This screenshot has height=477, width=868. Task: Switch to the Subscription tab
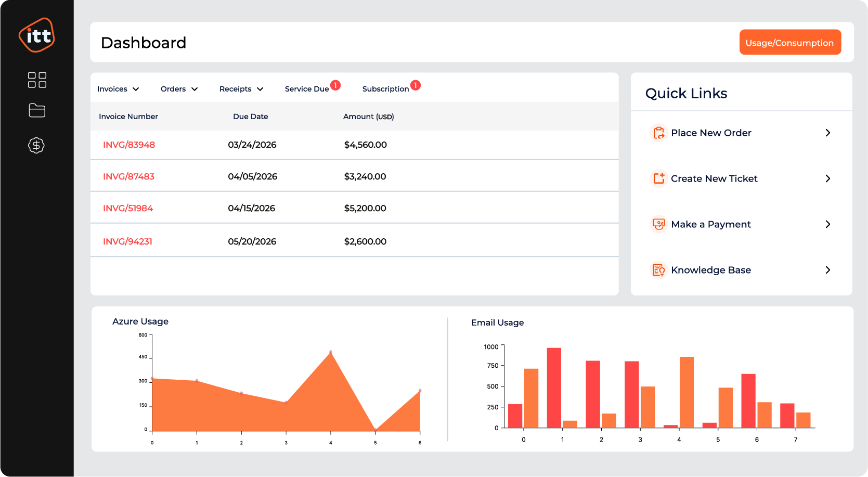point(385,89)
